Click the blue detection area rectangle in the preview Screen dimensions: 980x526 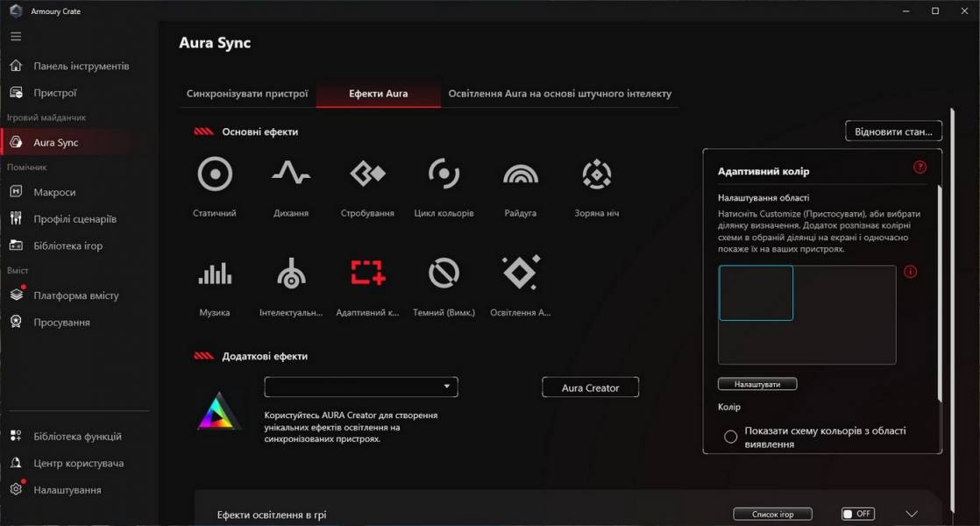(x=756, y=293)
